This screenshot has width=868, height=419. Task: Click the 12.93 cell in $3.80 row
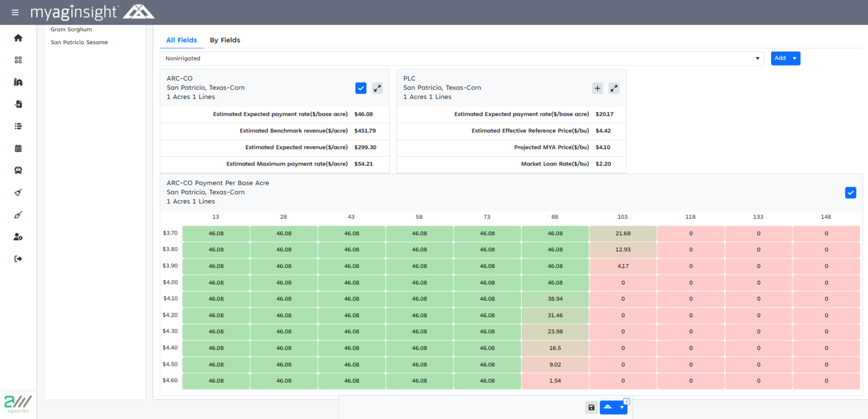pos(623,250)
